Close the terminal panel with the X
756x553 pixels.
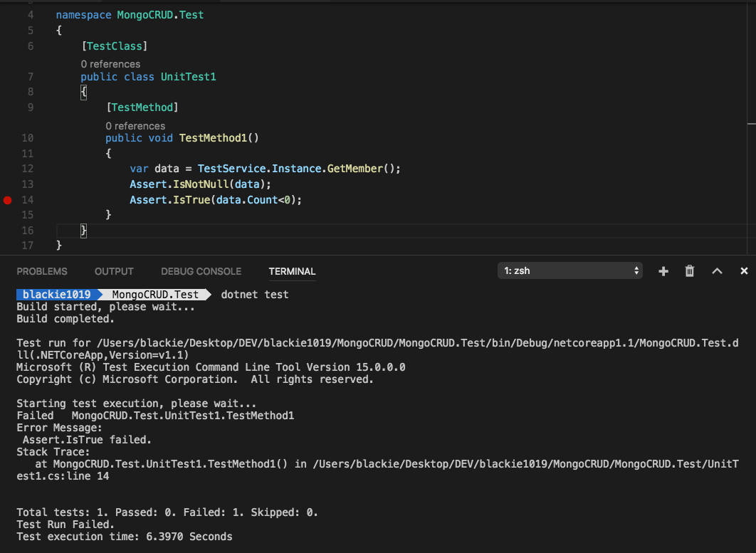[744, 271]
